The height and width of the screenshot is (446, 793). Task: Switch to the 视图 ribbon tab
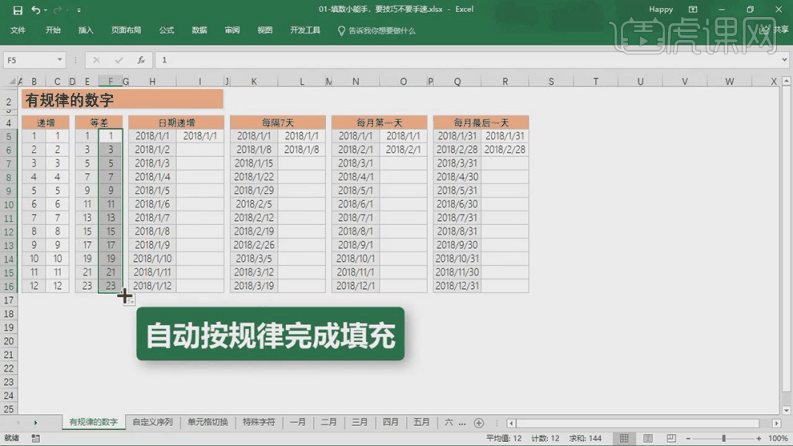[x=265, y=30]
